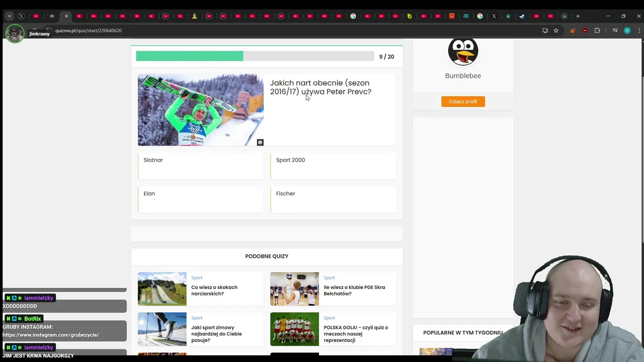Click the info icon on the question image
644x362 pixels.
pyautogui.click(x=260, y=143)
